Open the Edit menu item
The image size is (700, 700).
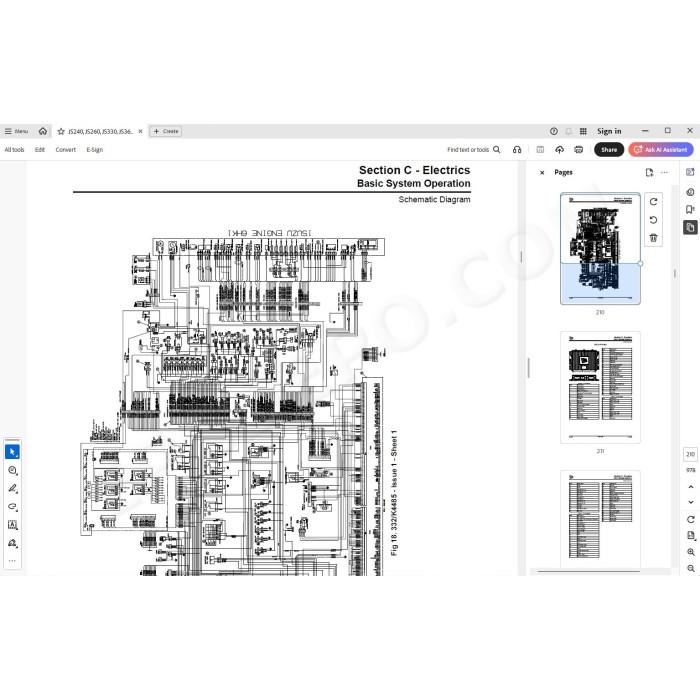(x=40, y=150)
